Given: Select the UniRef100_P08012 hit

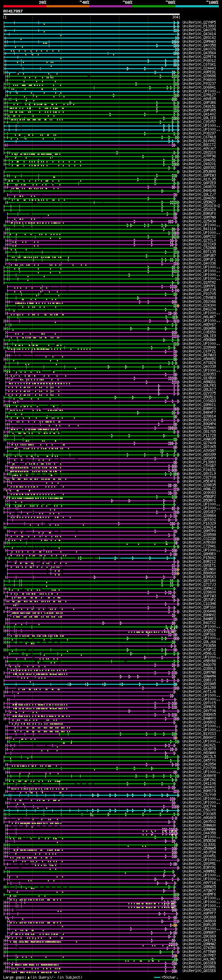Looking at the screenshot, I should (x=199, y=60).
